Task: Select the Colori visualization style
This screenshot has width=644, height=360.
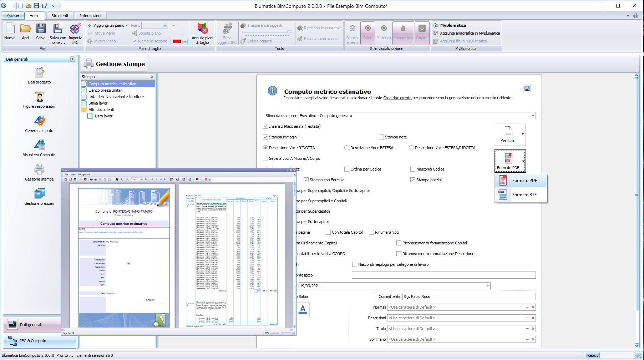Action: (367, 33)
